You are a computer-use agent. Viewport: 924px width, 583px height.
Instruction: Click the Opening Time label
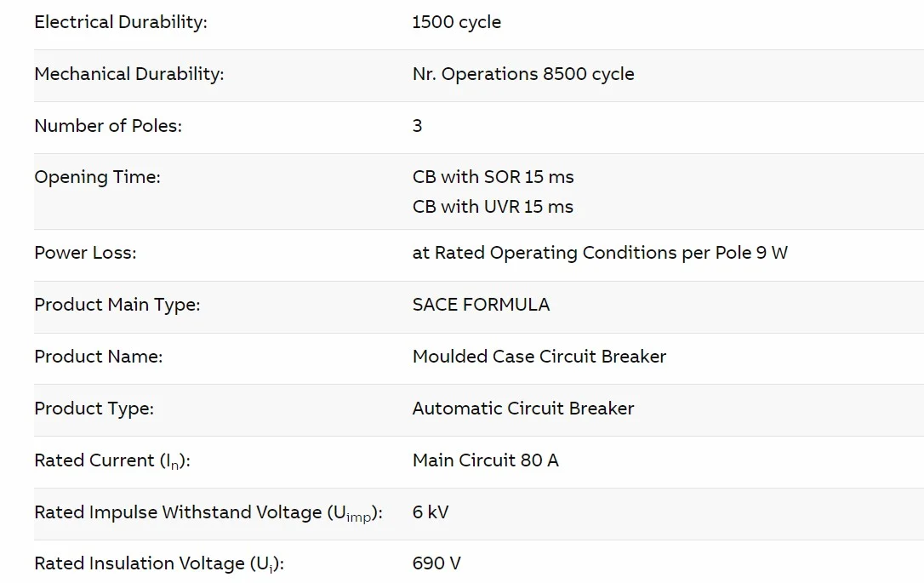click(97, 178)
